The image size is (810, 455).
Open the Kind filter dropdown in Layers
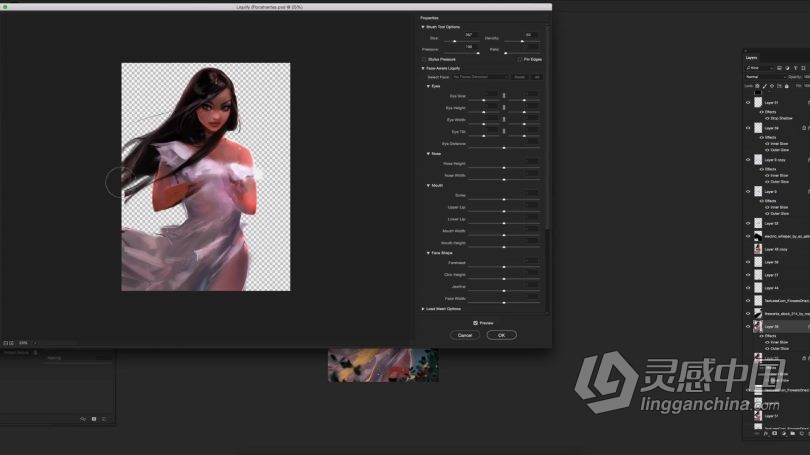click(x=759, y=68)
